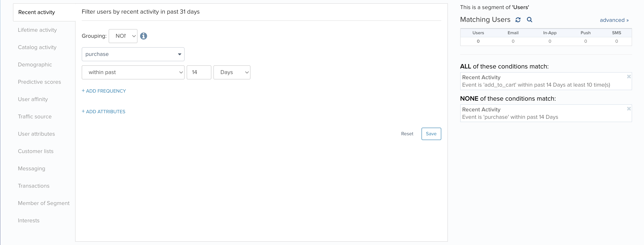Image resolution: width=644 pixels, height=245 pixels.
Task: Remove the add_to_cart Recent Activity condition
Action: 629,77
